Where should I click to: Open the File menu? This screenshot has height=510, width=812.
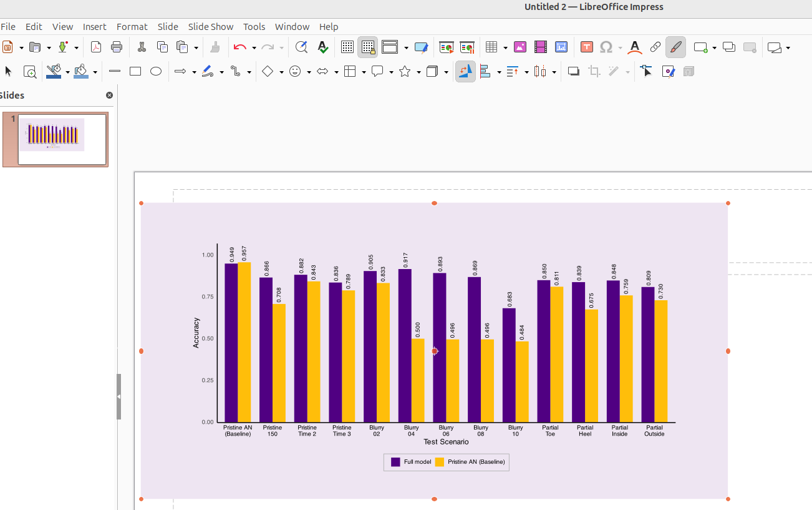click(x=8, y=26)
